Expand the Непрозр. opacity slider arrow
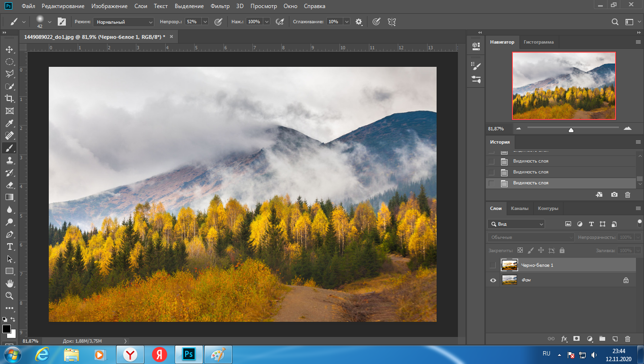 coord(205,22)
